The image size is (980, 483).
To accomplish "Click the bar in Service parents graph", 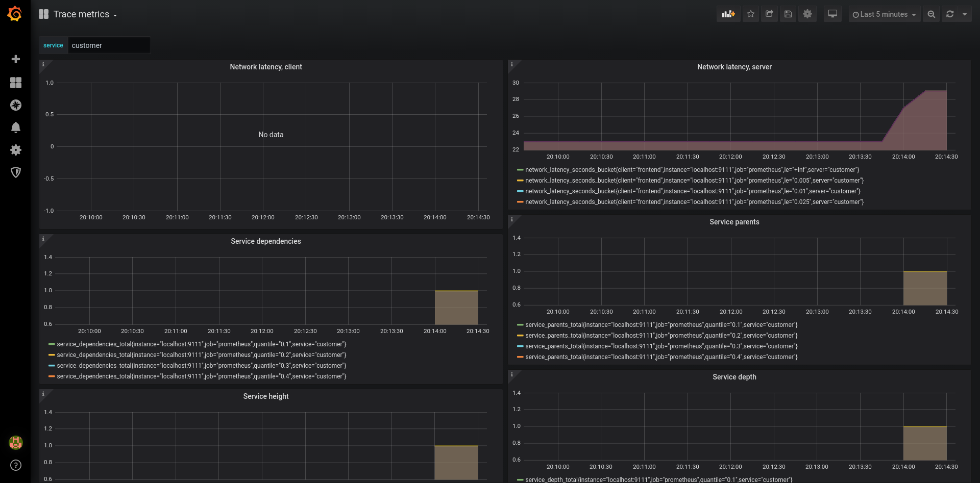I will pos(925,288).
